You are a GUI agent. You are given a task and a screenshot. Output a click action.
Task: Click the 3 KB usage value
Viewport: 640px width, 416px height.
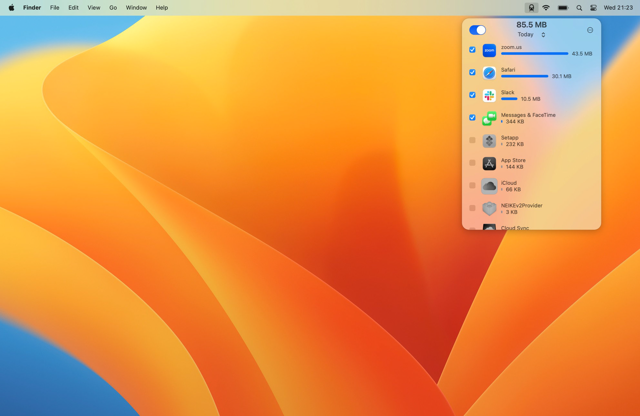[x=511, y=212]
